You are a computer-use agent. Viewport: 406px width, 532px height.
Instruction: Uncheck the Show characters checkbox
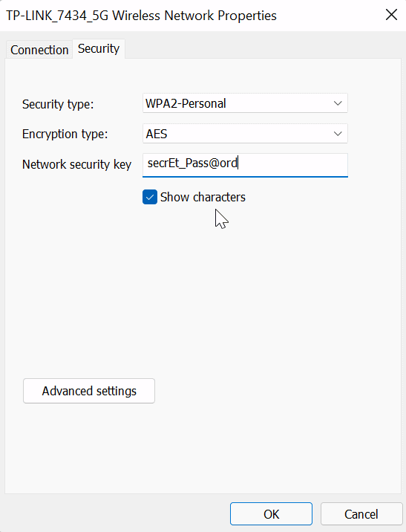pyautogui.click(x=150, y=197)
